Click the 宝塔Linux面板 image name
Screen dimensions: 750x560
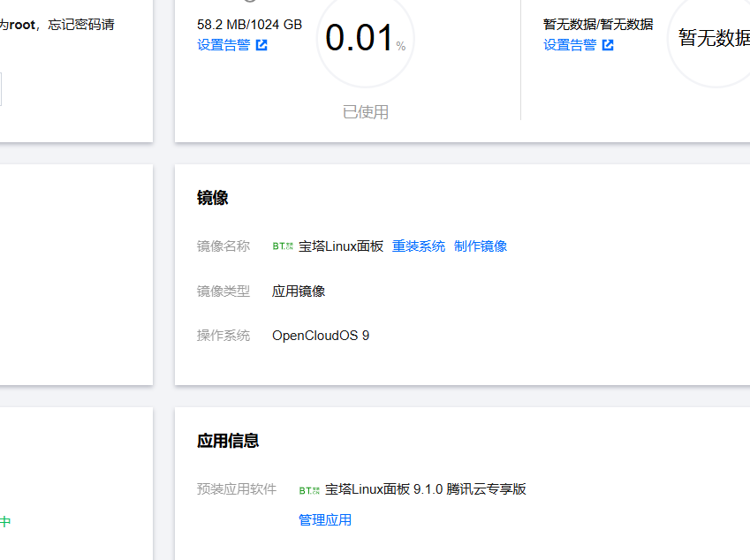click(341, 246)
